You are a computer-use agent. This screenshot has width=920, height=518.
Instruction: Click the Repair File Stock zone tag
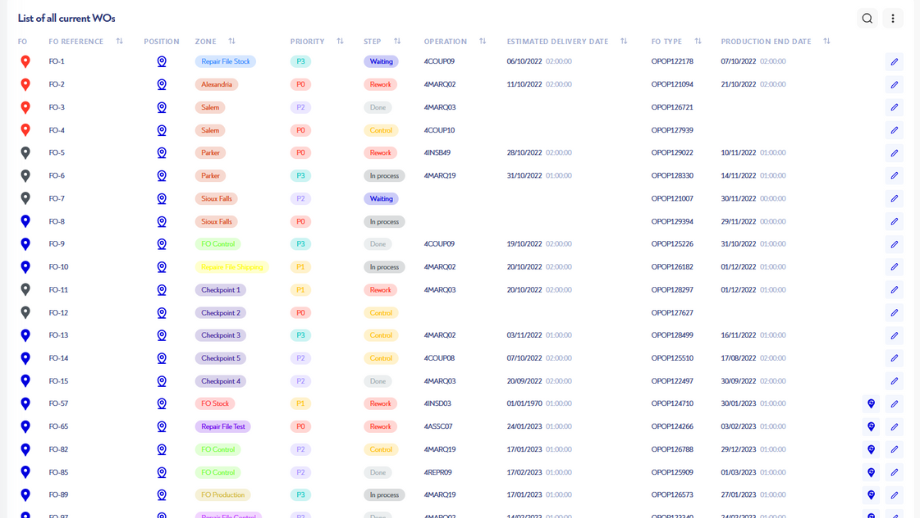(x=225, y=62)
